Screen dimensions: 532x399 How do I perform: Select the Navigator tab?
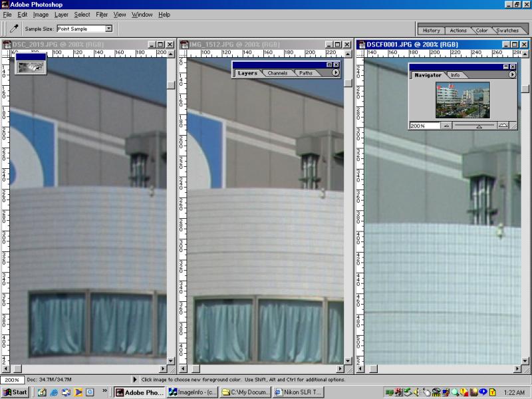point(428,75)
